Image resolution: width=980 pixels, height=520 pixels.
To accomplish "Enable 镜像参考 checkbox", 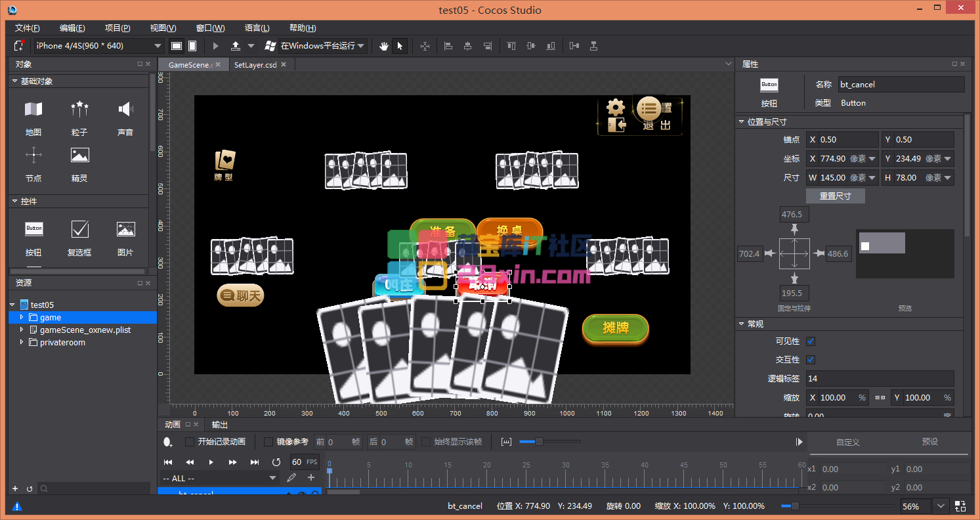I will point(268,442).
